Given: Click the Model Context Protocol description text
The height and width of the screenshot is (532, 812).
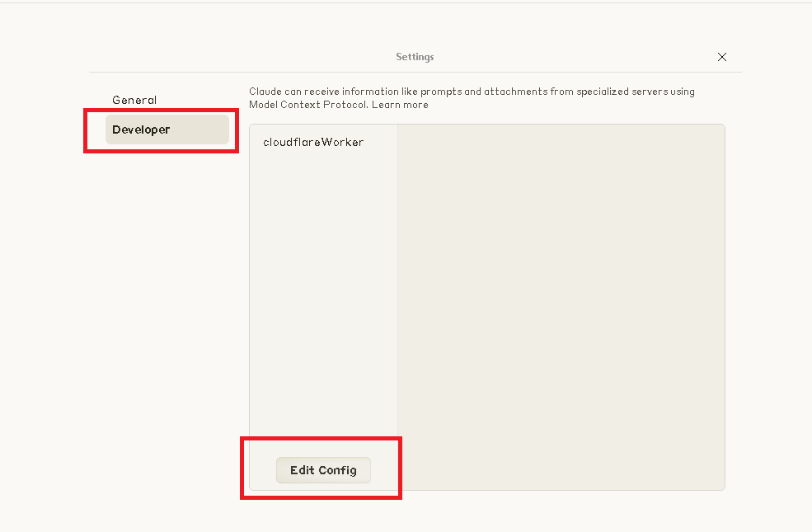Looking at the screenshot, I should pyautogui.click(x=309, y=105).
